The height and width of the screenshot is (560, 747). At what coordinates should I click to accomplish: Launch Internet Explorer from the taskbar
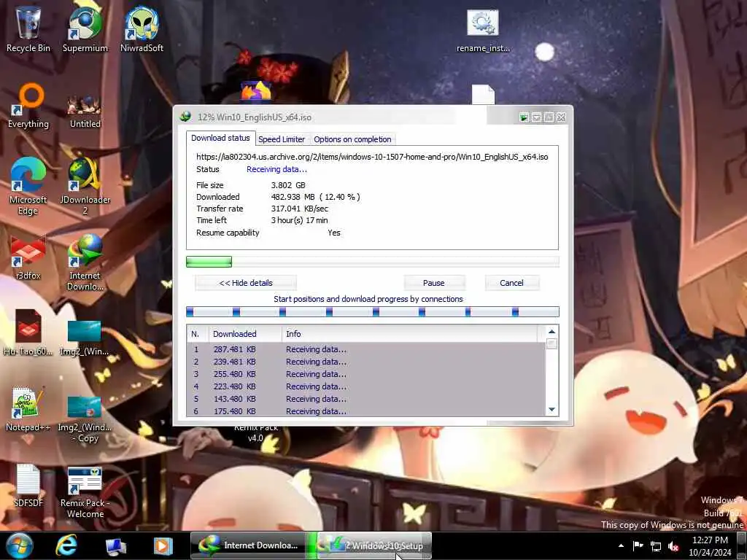click(x=66, y=545)
